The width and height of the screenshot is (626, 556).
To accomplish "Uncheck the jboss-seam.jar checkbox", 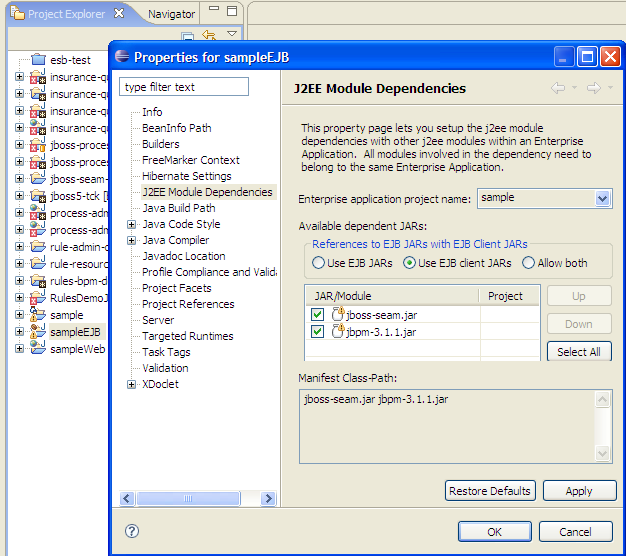I will [x=317, y=315].
